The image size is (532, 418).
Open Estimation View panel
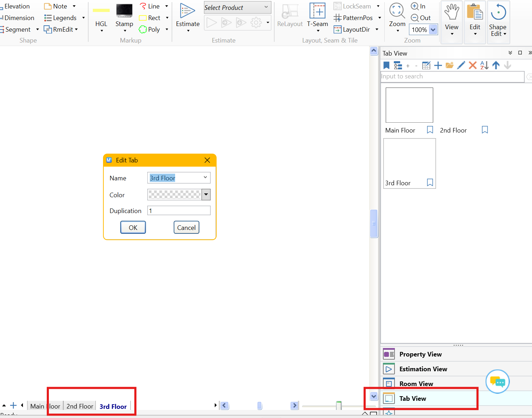pos(456,369)
